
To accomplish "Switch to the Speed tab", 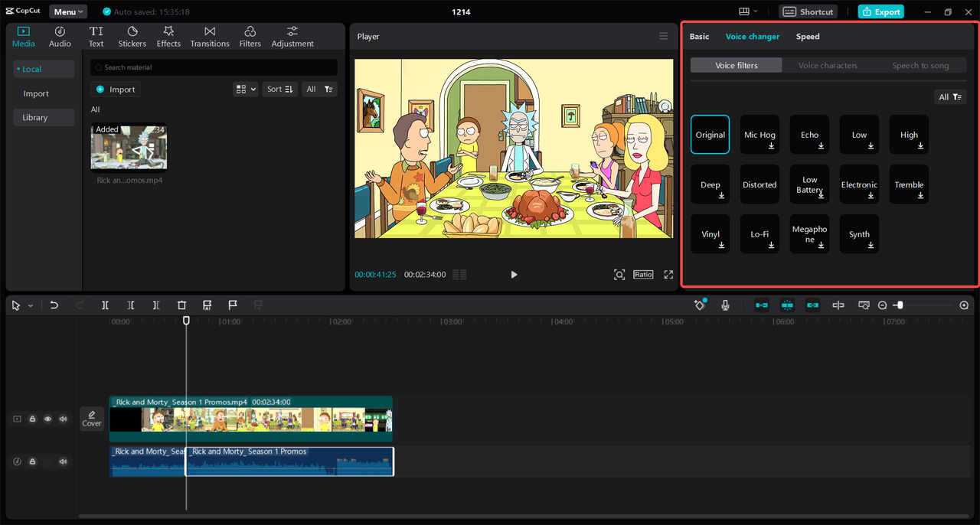I will [808, 37].
